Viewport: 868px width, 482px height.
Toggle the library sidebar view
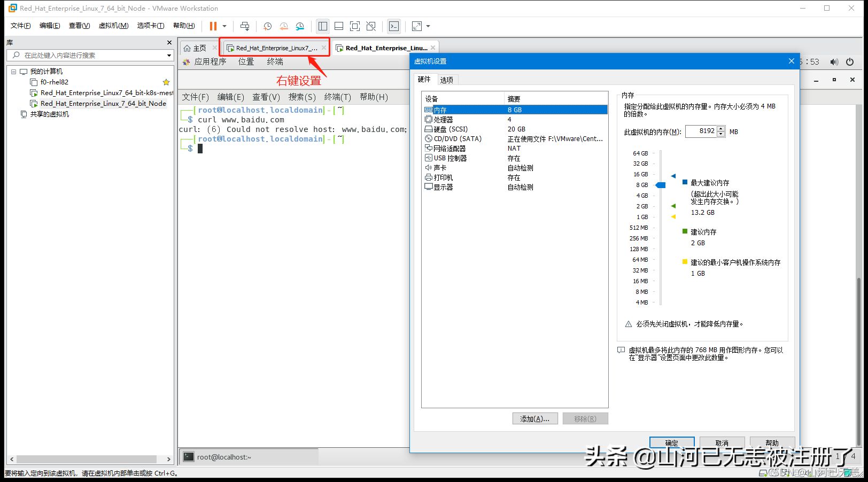322,26
